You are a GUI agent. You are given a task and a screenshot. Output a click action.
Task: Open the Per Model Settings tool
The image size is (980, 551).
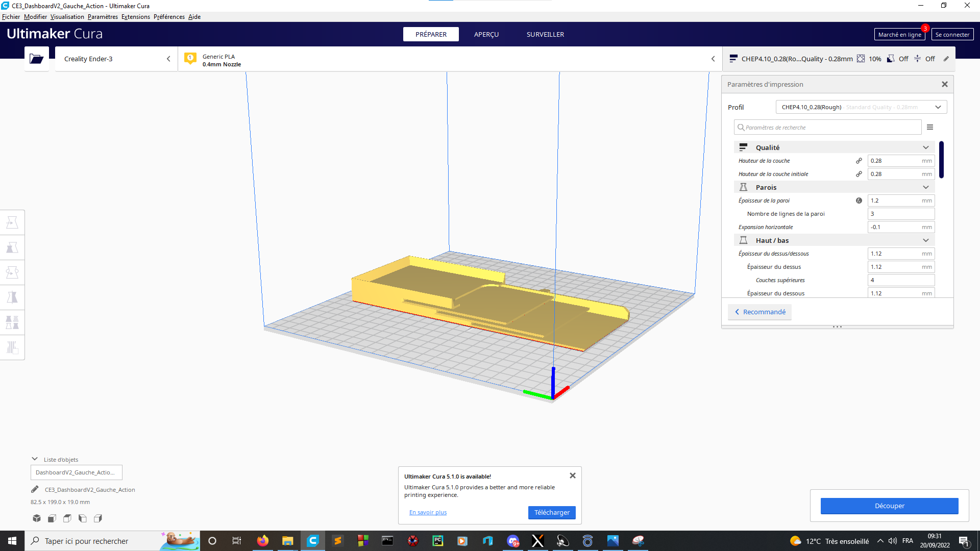[x=12, y=322]
